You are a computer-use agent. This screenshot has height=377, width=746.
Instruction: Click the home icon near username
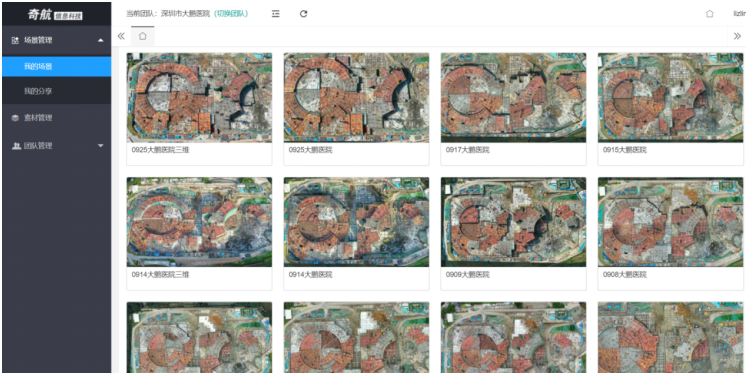709,14
